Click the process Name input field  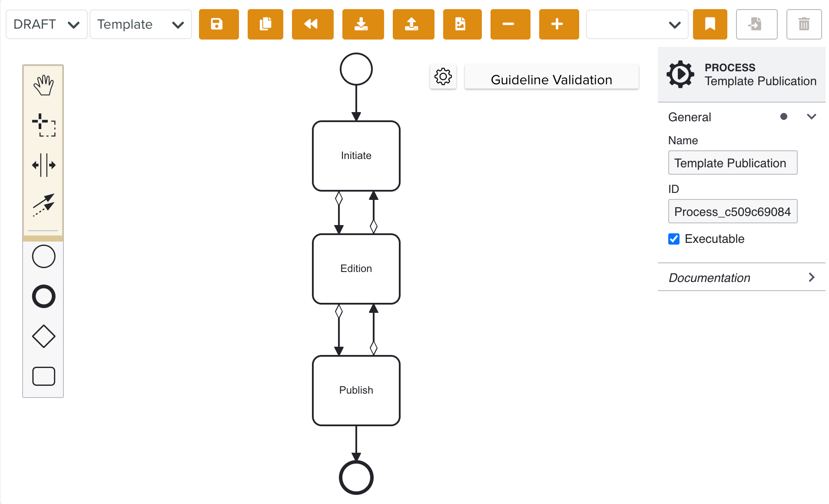click(x=732, y=163)
